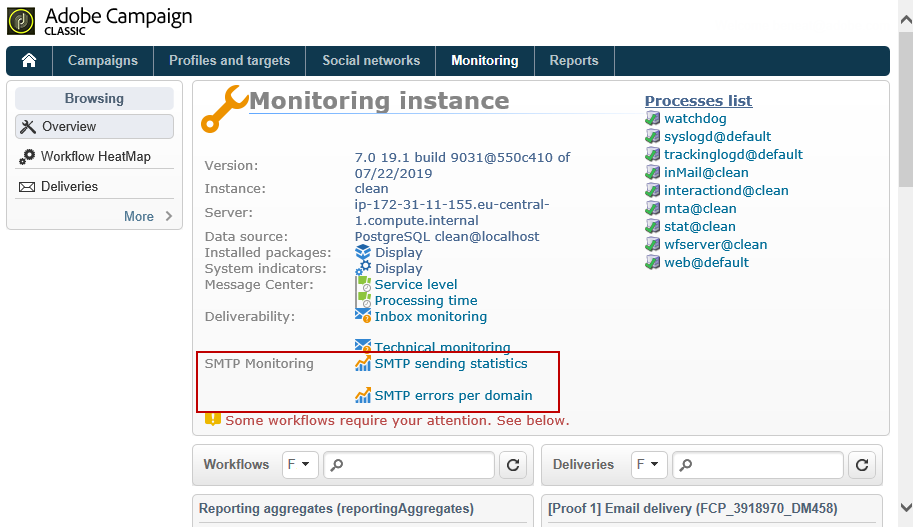Click yellow warning icon beside workflows alert

(213, 419)
